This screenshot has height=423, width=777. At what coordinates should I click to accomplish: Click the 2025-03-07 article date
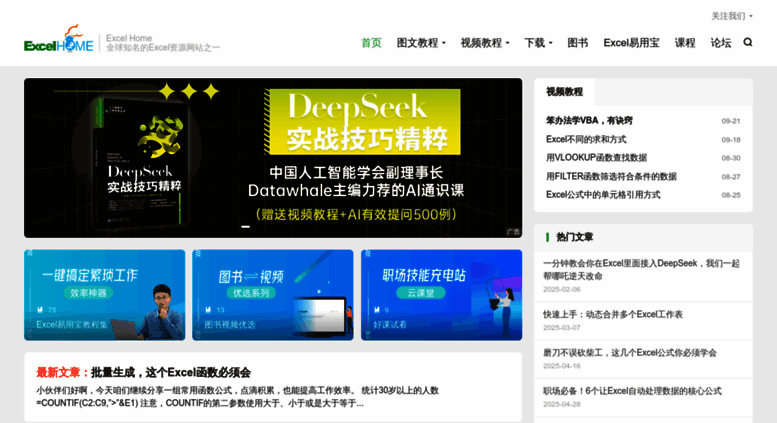pos(561,327)
